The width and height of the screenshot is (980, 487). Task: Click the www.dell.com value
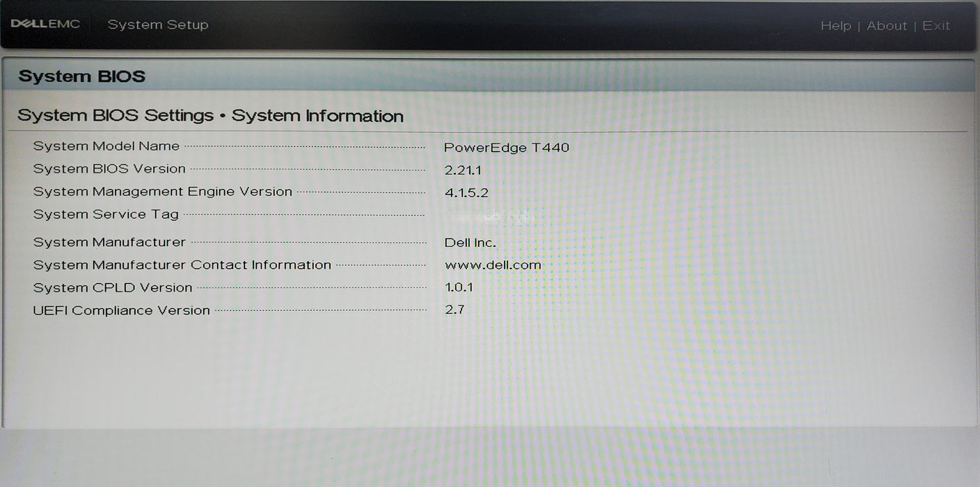493,265
